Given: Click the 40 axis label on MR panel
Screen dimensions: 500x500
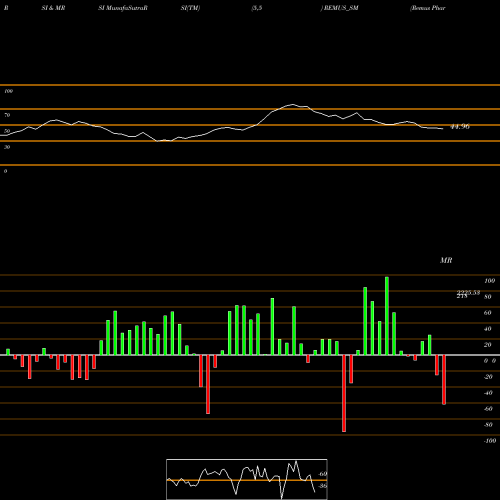Looking at the screenshot, I should [x=487, y=329].
